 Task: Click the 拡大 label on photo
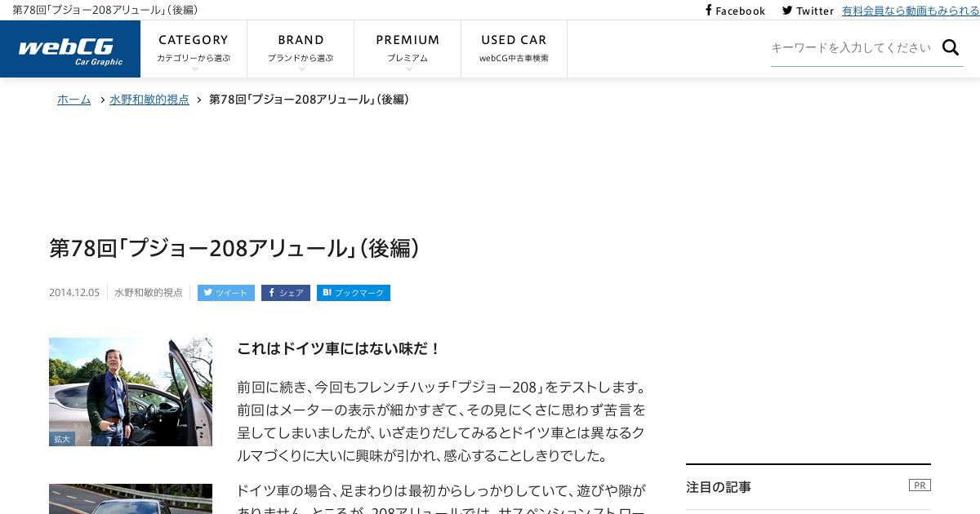pyautogui.click(x=62, y=439)
